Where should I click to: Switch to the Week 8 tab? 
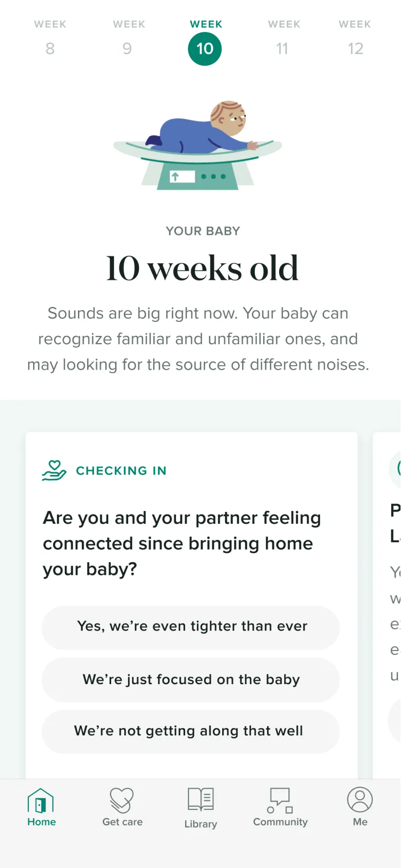49,39
